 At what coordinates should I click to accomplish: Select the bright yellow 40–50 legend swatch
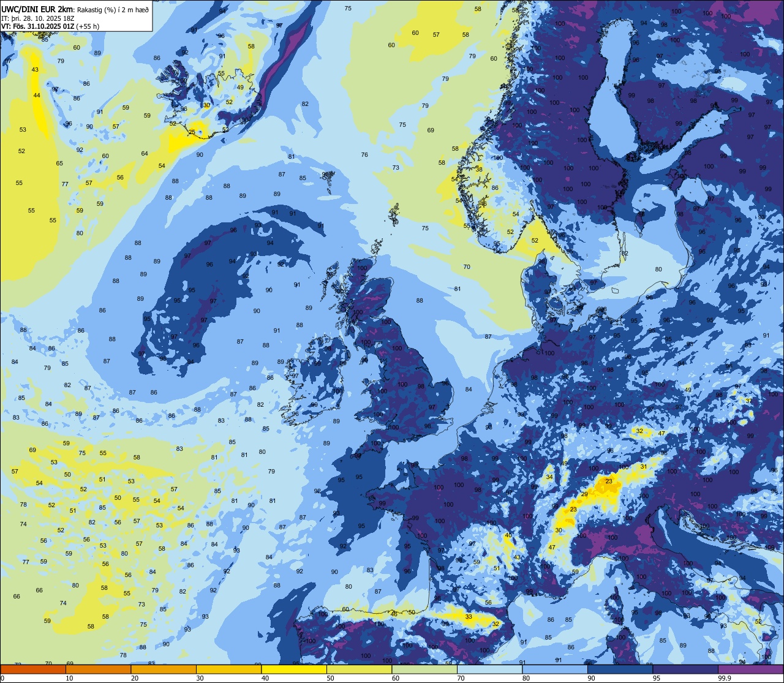(x=294, y=669)
